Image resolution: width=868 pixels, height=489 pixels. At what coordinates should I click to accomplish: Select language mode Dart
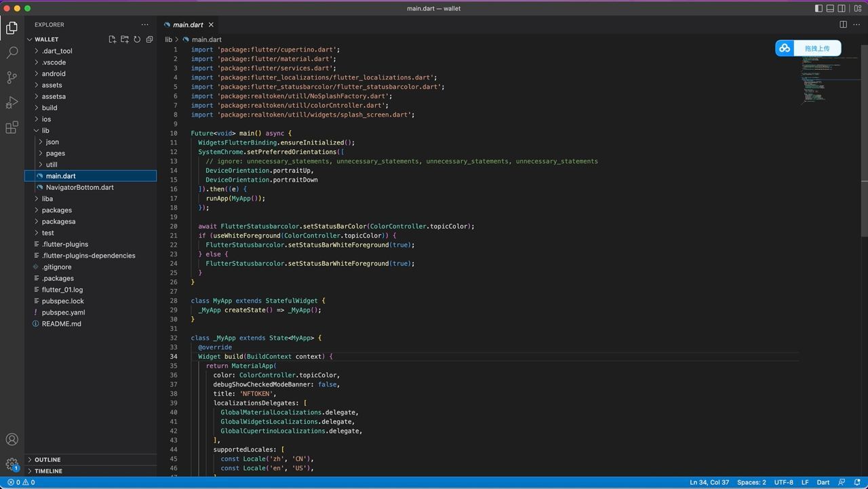pos(823,482)
